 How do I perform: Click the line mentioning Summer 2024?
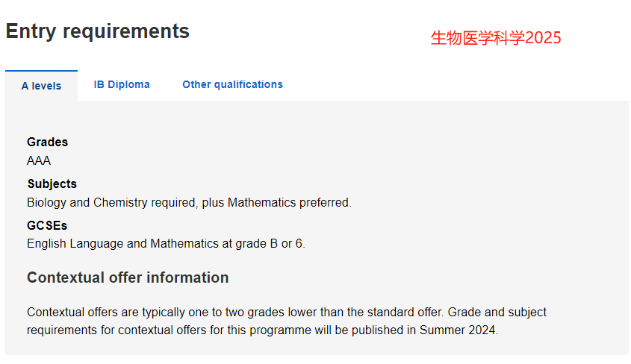pos(262,330)
